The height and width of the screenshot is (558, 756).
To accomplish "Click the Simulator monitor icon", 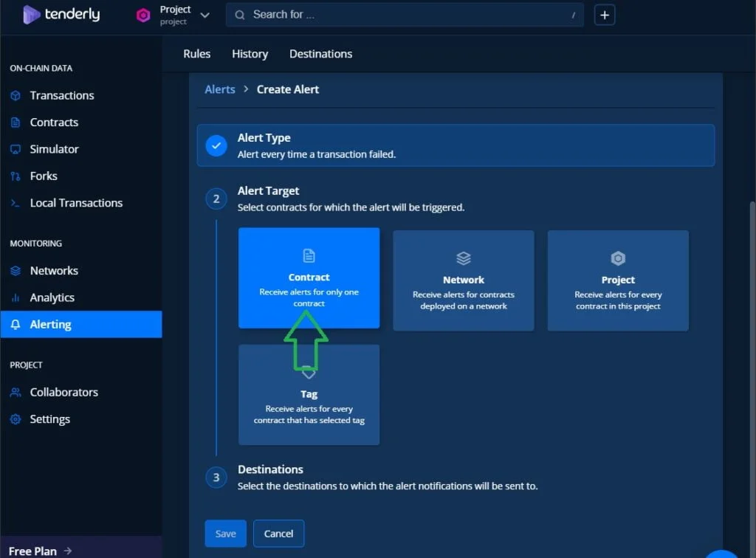I will click(x=16, y=149).
